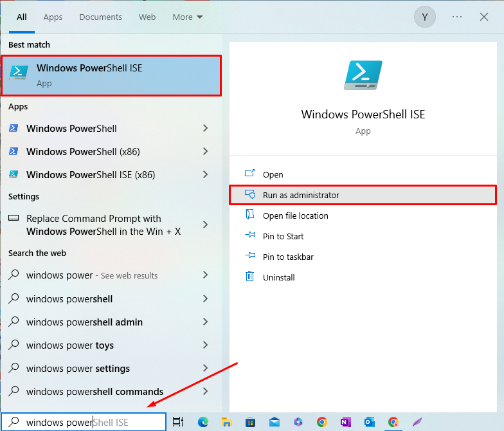
Task: Open OneNote from the taskbar
Action: tap(346, 422)
